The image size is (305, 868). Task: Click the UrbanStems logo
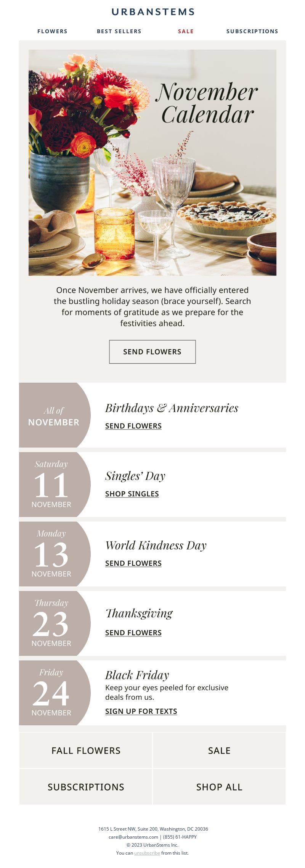point(152,12)
